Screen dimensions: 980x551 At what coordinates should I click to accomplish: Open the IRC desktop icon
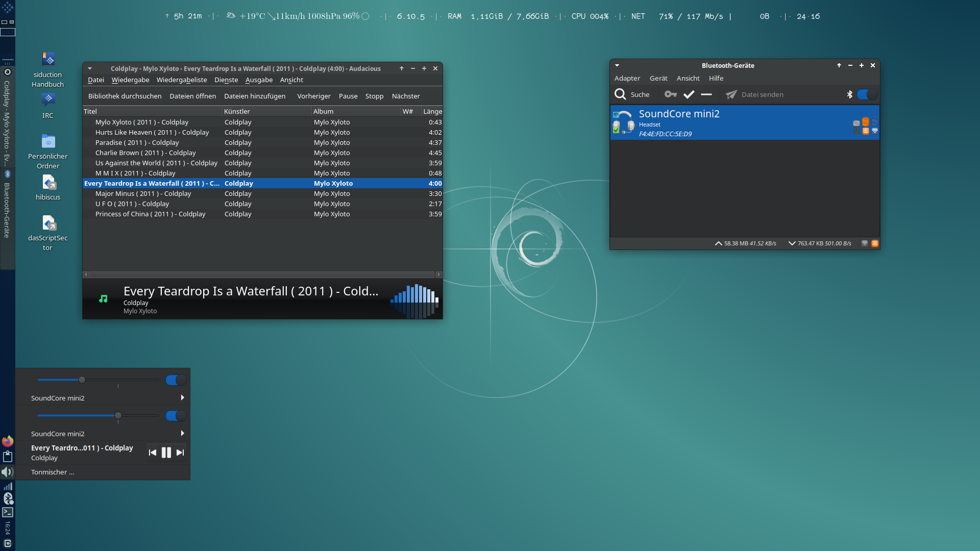point(48,99)
